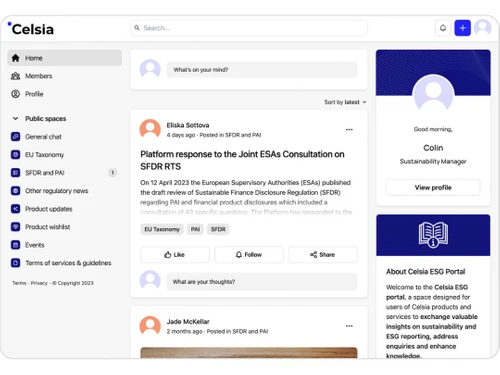Viewport: 500px width, 375px height.
Task: Open Other regulatory news space
Action: point(65,191)
